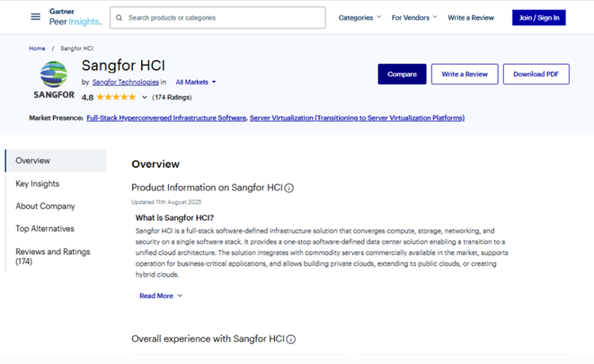Image resolution: width=594 pixels, height=364 pixels.
Task: Click the Download PDF button
Action: point(536,74)
